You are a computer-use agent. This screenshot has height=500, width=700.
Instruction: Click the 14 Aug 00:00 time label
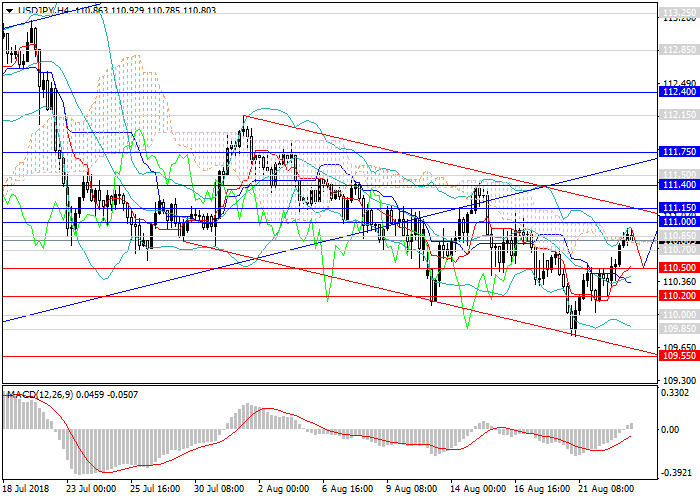[479, 491]
